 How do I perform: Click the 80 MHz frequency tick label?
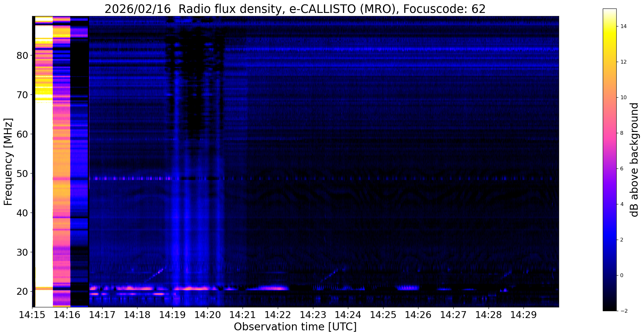(22, 56)
